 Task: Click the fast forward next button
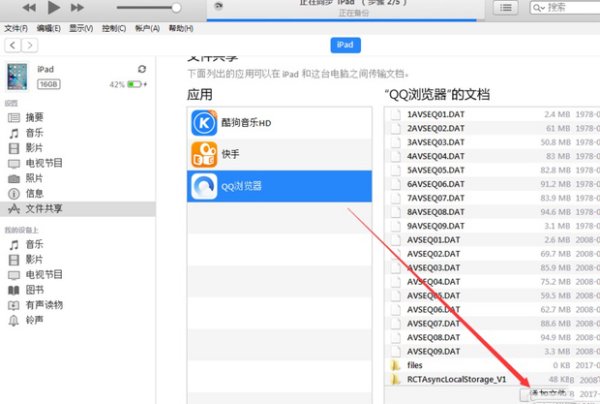pos(77,7)
